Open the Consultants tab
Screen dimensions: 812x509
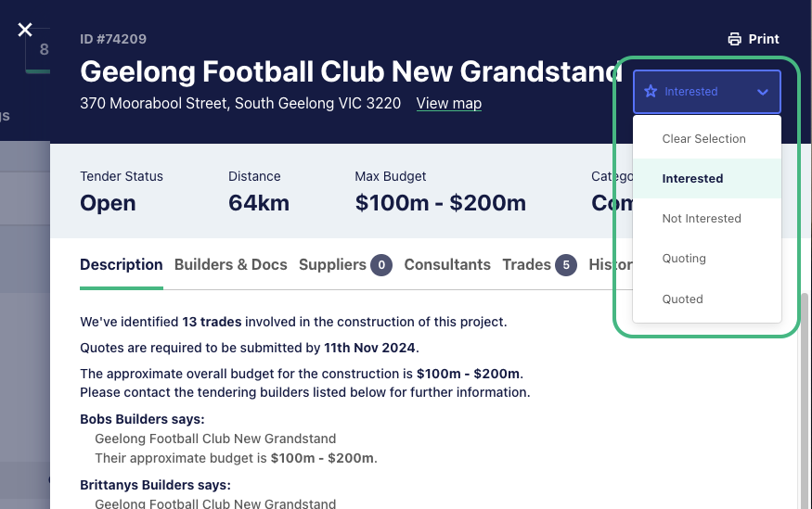tap(447, 264)
